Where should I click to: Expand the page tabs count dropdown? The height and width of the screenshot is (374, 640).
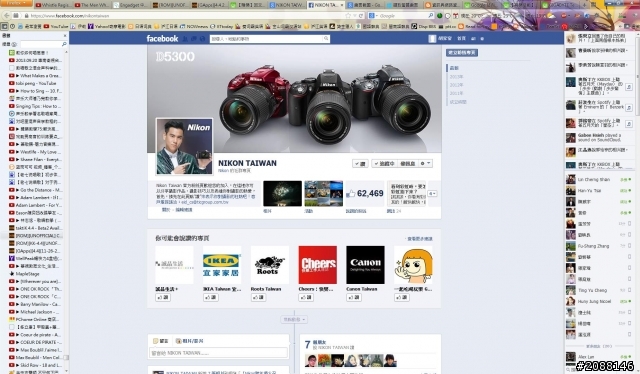click(432, 194)
